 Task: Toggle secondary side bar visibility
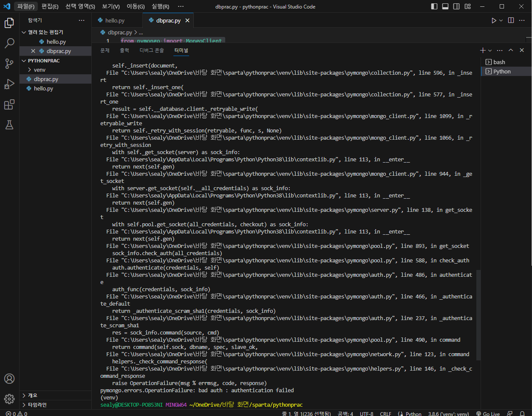pos(456,6)
